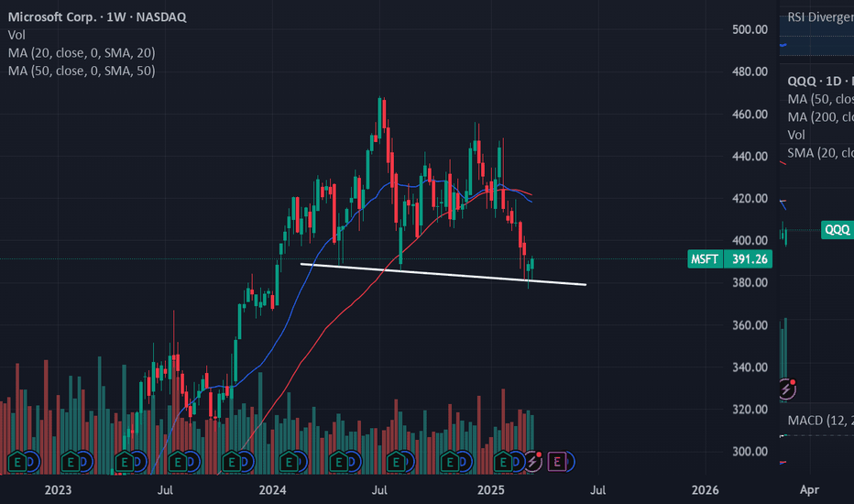Click the QQQ 1D chart title
This screenshot has height=504, width=854.
pyautogui.click(x=820, y=82)
